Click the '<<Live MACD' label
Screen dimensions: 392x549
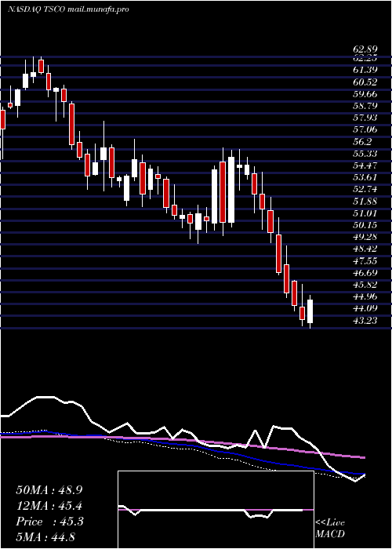(330, 528)
